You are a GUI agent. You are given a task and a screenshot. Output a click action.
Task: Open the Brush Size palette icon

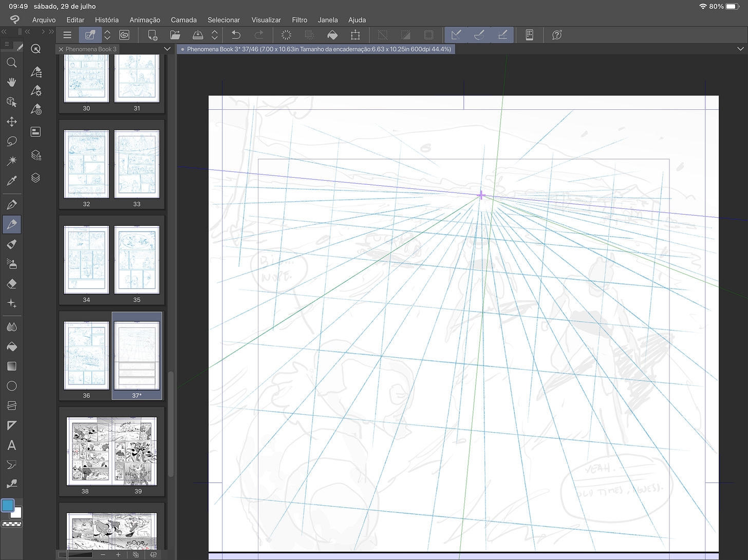pyautogui.click(x=35, y=109)
